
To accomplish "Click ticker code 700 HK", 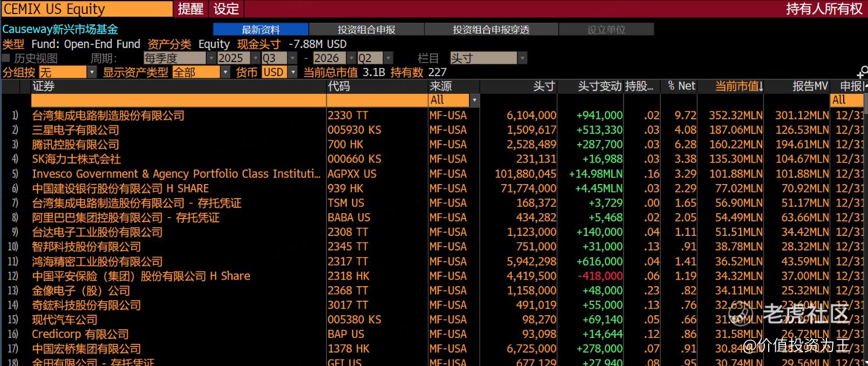I will [345, 144].
